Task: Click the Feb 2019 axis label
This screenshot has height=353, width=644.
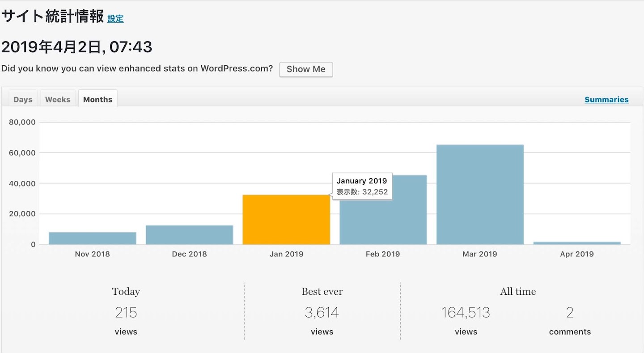Action: point(383,254)
